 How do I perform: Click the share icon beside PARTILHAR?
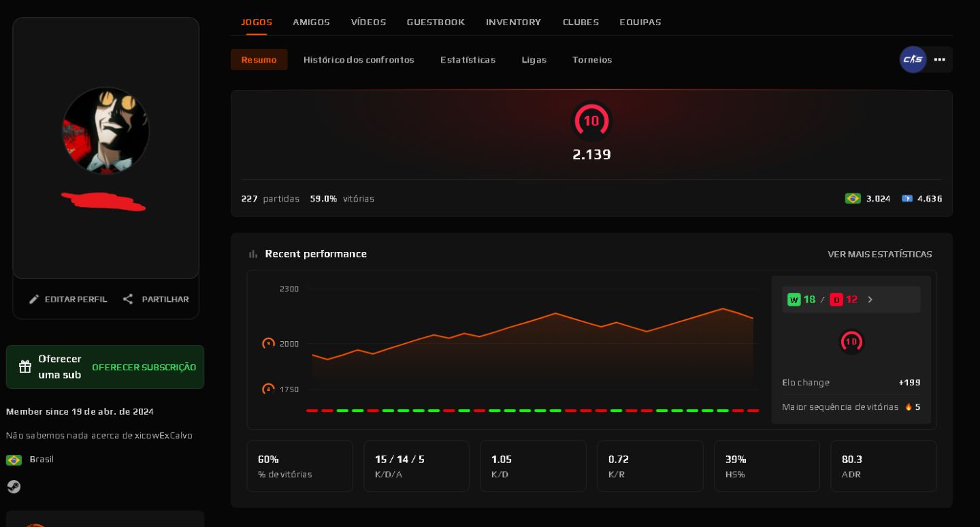[128, 299]
